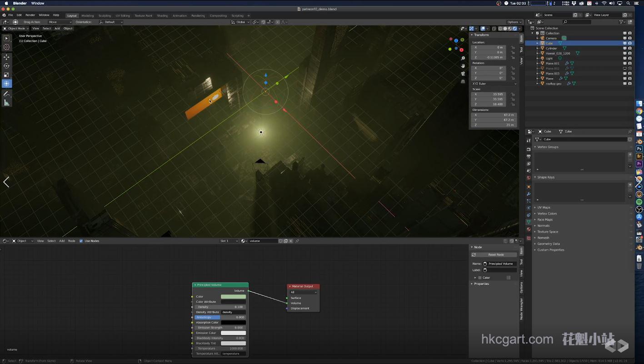
Task: Open the 3D viewport Add menu
Action: click(57, 28)
